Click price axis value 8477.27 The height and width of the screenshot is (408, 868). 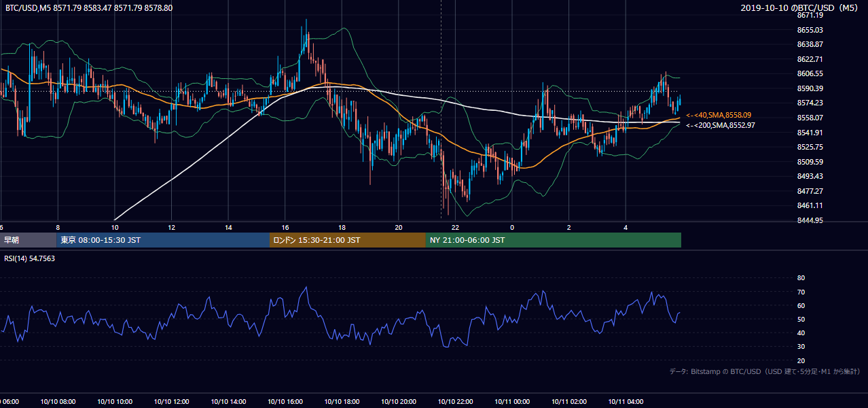810,191
